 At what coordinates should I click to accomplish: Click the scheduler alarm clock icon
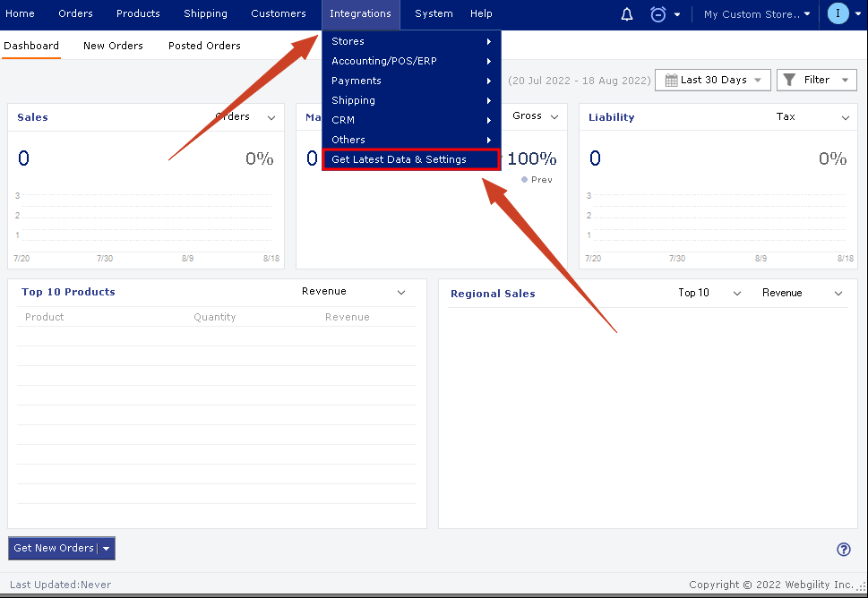[x=657, y=14]
